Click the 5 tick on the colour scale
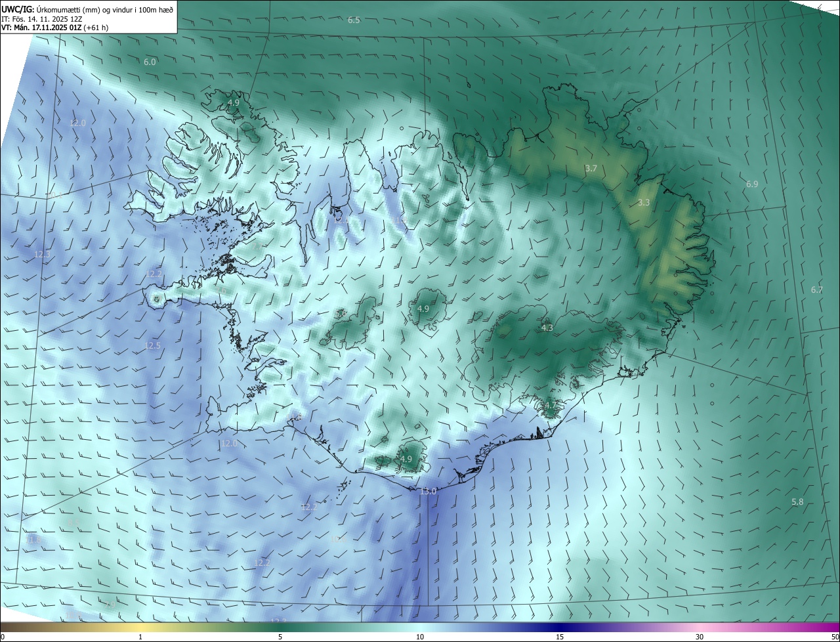The image size is (840, 642). [x=280, y=637]
